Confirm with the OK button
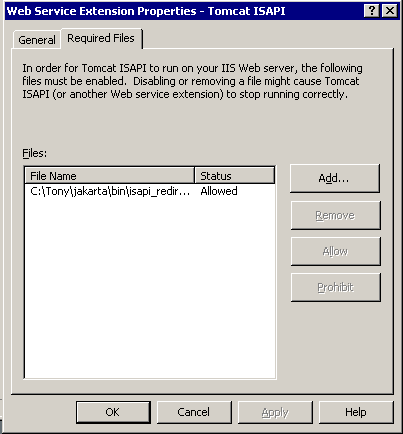 (x=113, y=412)
